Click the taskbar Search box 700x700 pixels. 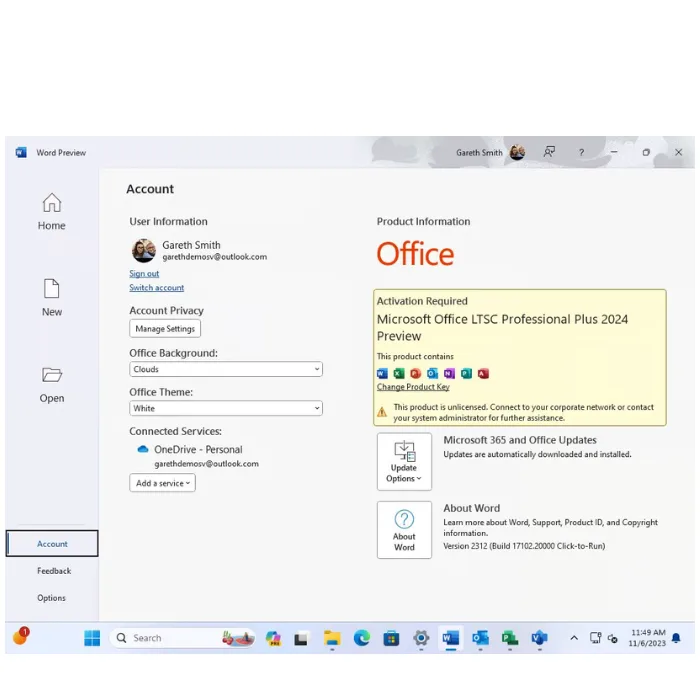[x=183, y=638]
